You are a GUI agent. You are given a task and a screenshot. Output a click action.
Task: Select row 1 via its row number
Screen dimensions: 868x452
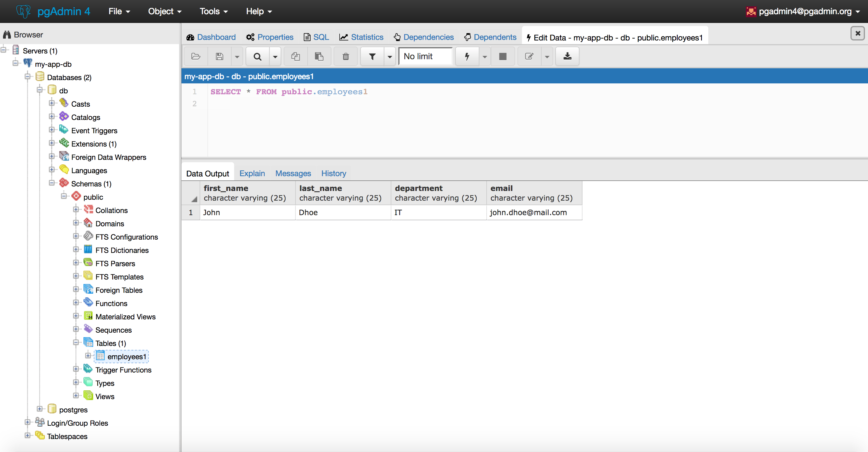[191, 212]
